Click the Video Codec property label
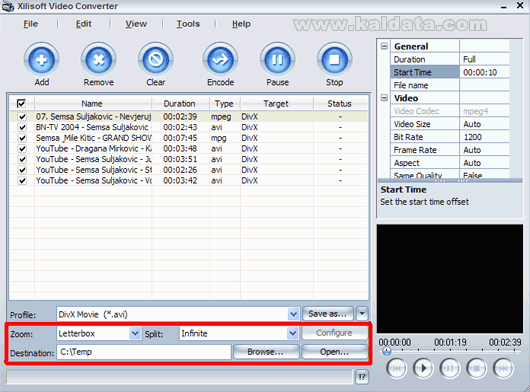 pos(416,111)
